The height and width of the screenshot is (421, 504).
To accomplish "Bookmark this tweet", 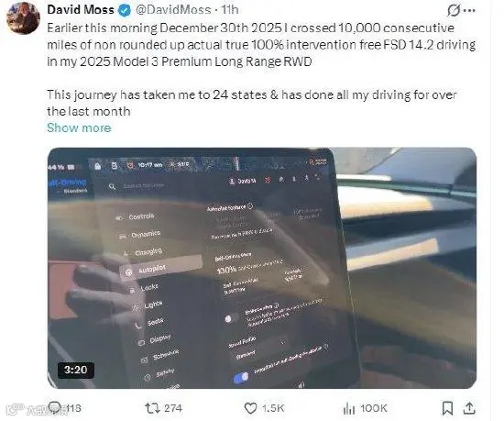I will 447,408.
